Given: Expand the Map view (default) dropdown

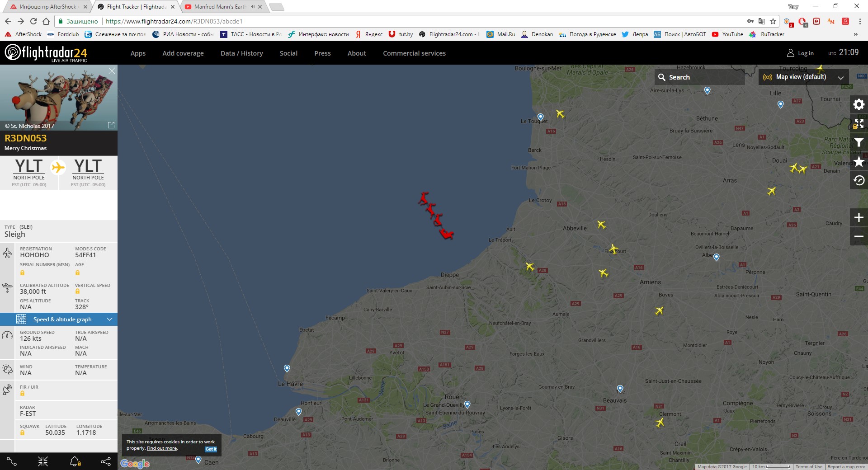Looking at the screenshot, I should click(x=803, y=77).
